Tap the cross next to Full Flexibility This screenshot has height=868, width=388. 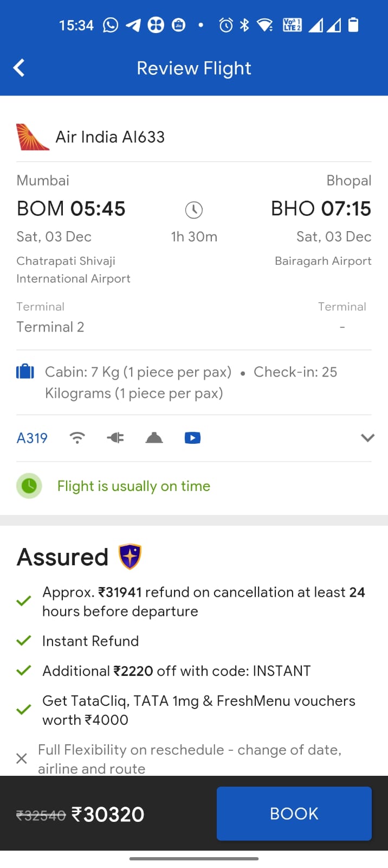click(22, 758)
